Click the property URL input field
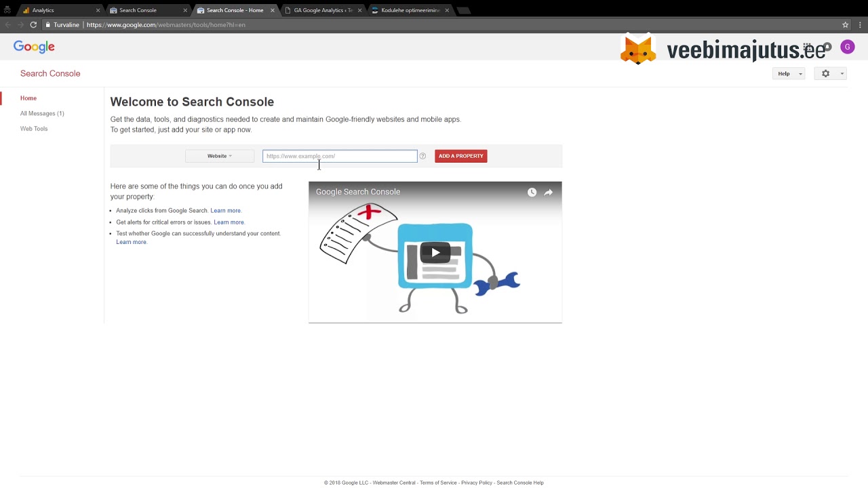Viewport: 868px width, 488px height. click(x=340, y=156)
